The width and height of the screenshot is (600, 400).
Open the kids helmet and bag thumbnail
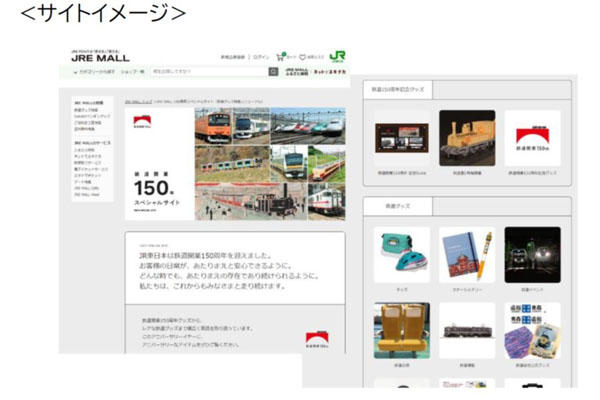coord(402,255)
